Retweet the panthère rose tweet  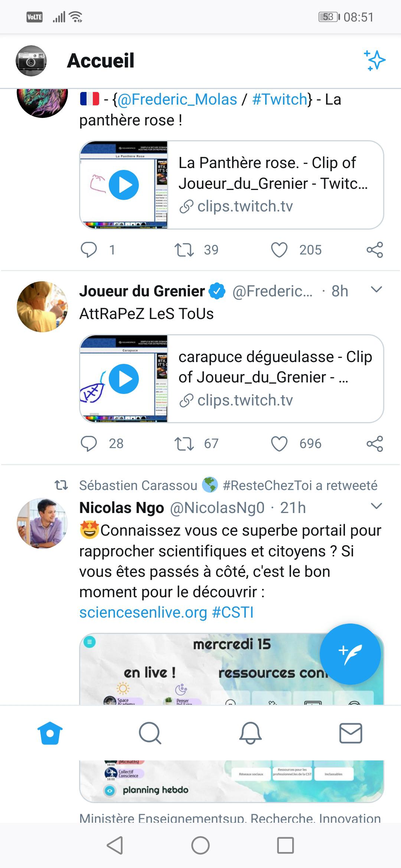[184, 250]
